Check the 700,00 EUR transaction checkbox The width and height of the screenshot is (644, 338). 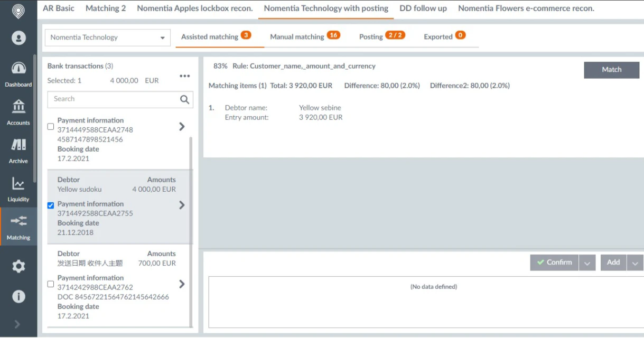click(x=50, y=284)
